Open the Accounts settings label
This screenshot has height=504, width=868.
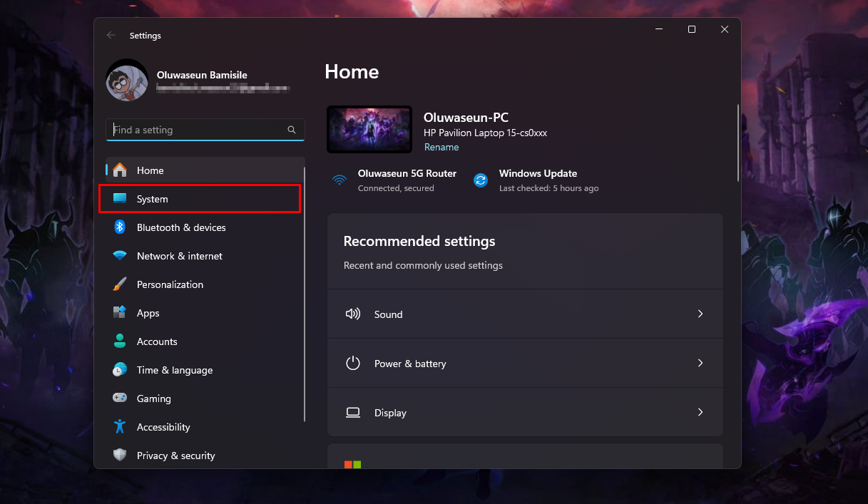point(157,341)
